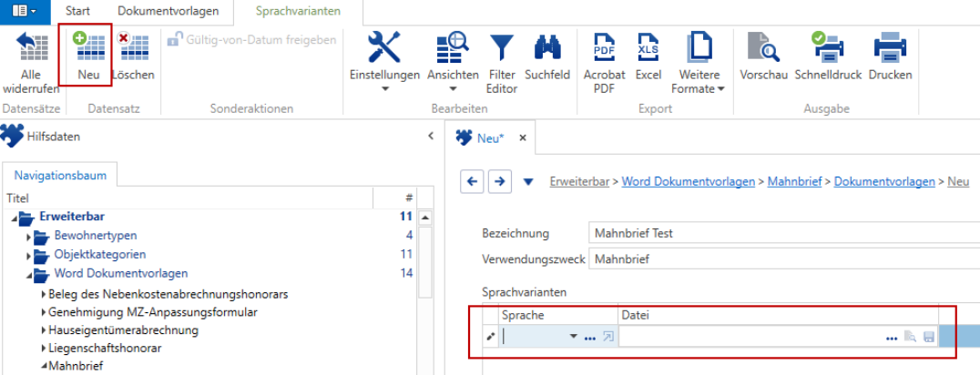Click the Drucken printer icon
Viewport: 980px width, 375px height.
(890, 46)
